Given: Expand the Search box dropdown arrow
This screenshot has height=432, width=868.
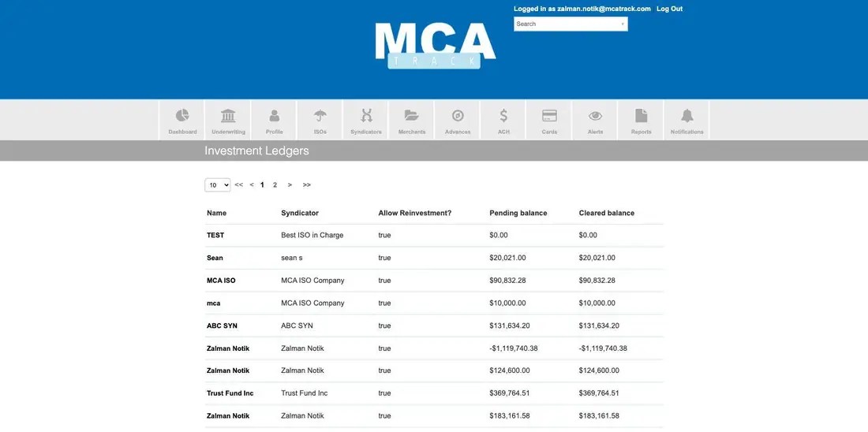Looking at the screenshot, I should (x=623, y=24).
